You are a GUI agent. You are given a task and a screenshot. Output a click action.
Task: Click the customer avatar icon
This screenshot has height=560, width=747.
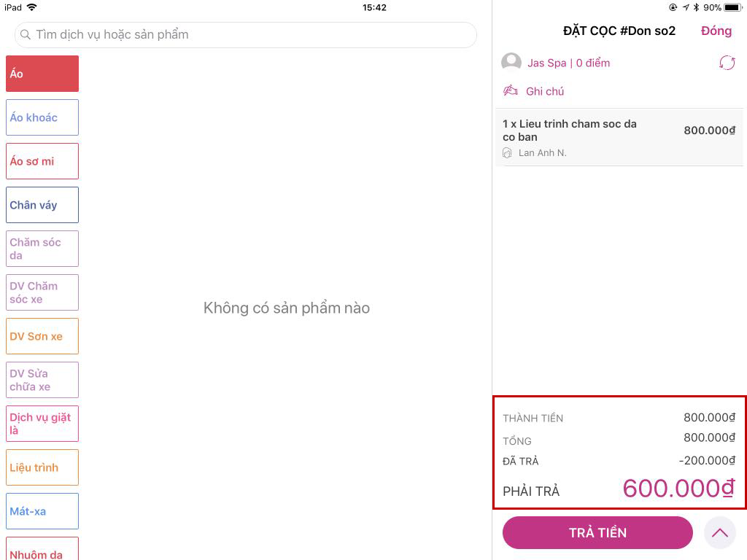pyautogui.click(x=511, y=63)
